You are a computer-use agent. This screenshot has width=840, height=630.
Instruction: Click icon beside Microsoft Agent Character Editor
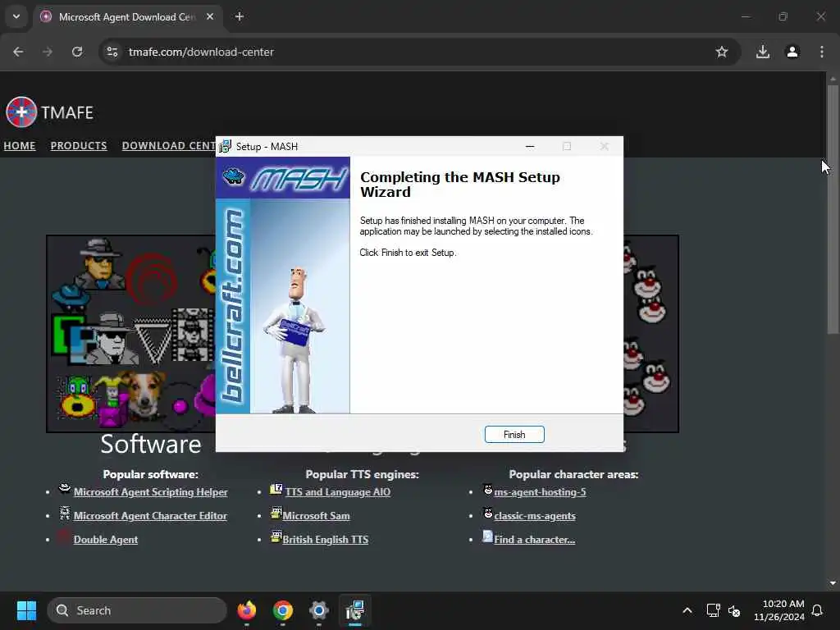(64, 514)
